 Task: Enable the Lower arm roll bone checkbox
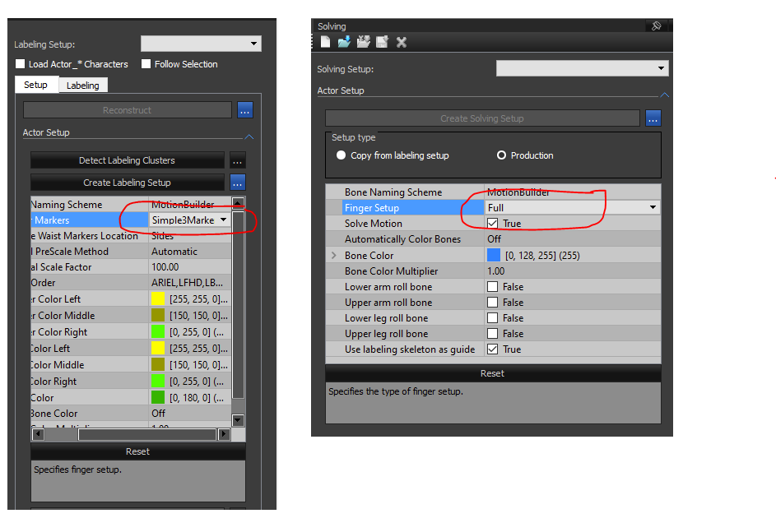[x=492, y=287]
